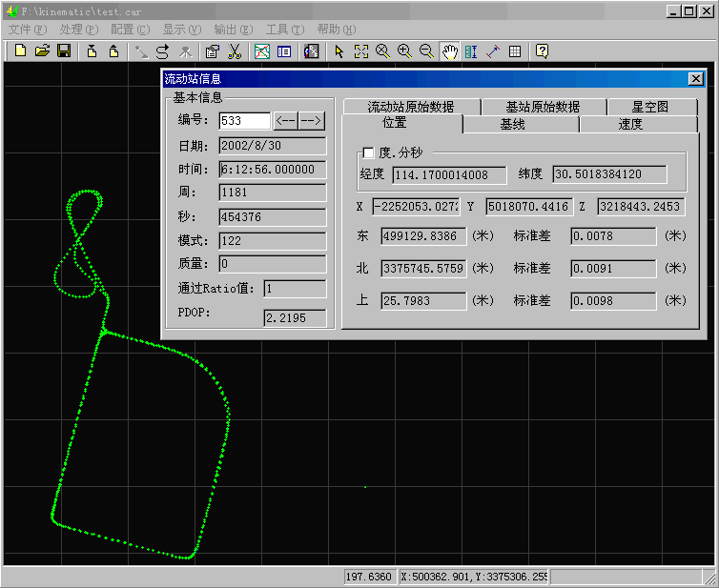Click the zoom in magnifier icon
Viewport: 719px width, 588px height.
pyautogui.click(x=404, y=51)
